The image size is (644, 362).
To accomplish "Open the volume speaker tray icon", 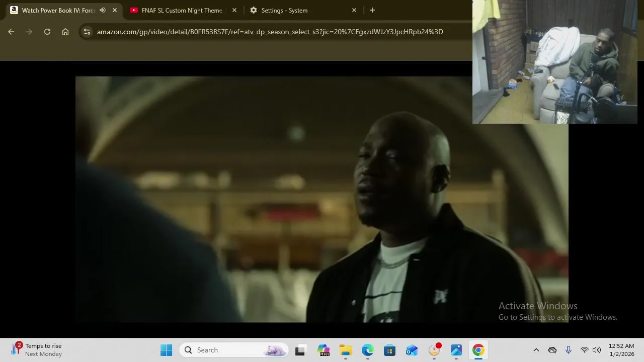I will click(x=597, y=350).
